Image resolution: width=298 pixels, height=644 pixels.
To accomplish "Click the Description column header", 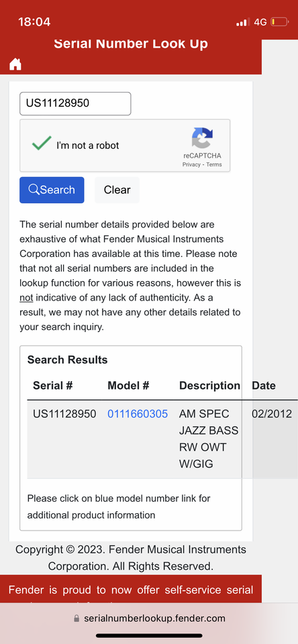I will pyautogui.click(x=209, y=385).
